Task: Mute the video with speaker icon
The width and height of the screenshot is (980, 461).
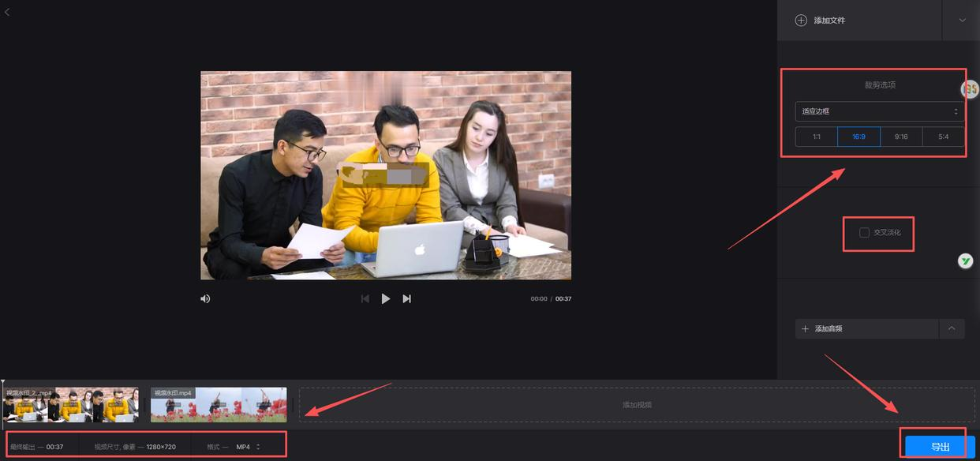Action: coord(205,298)
